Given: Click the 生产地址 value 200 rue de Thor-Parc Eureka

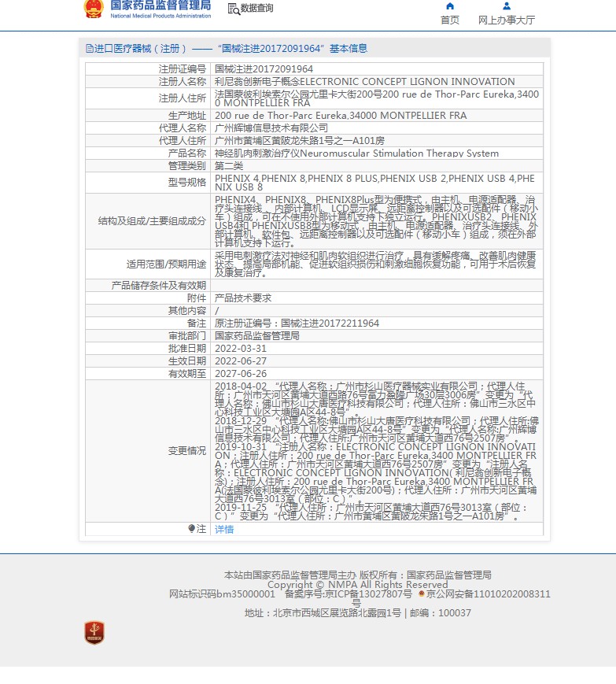Looking at the screenshot, I should [x=341, y=115].
